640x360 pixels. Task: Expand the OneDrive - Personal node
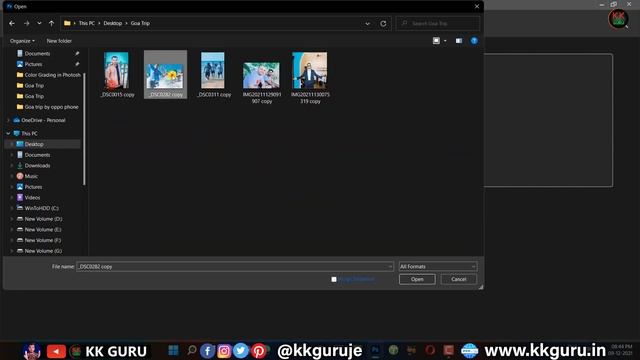8,120
